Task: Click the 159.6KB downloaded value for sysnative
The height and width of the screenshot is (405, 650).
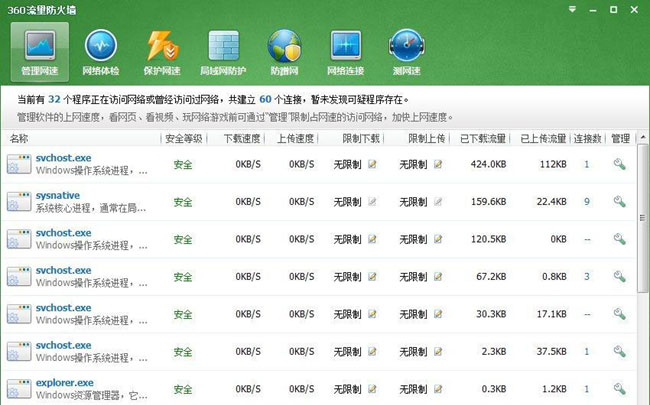Action: [x=488, y=202]
